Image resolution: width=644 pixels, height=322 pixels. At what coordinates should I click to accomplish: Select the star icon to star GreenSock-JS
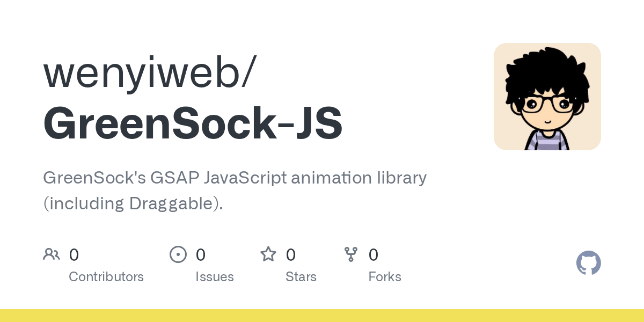pos(268,254)
